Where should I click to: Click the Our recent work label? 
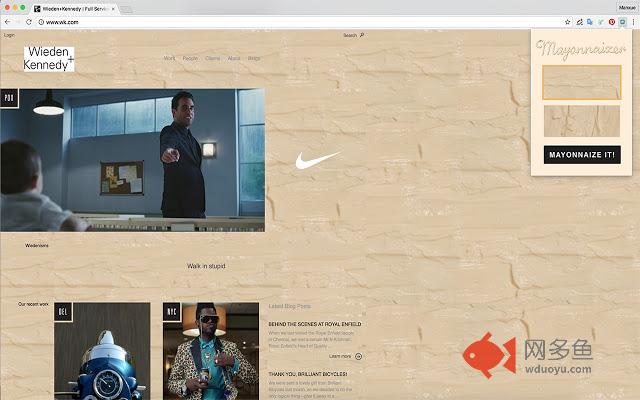coord(33,304)
